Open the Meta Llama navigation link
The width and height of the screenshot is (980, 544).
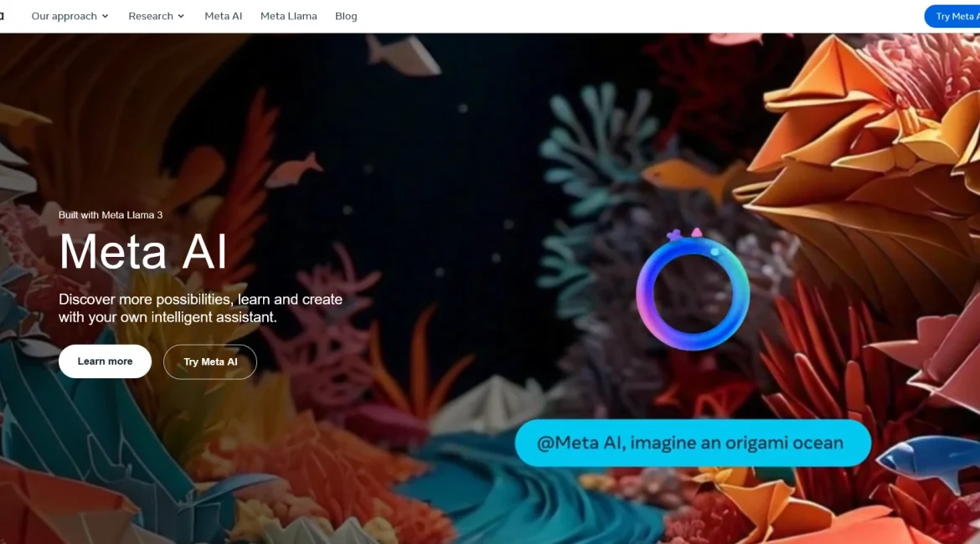pos(289,16)
